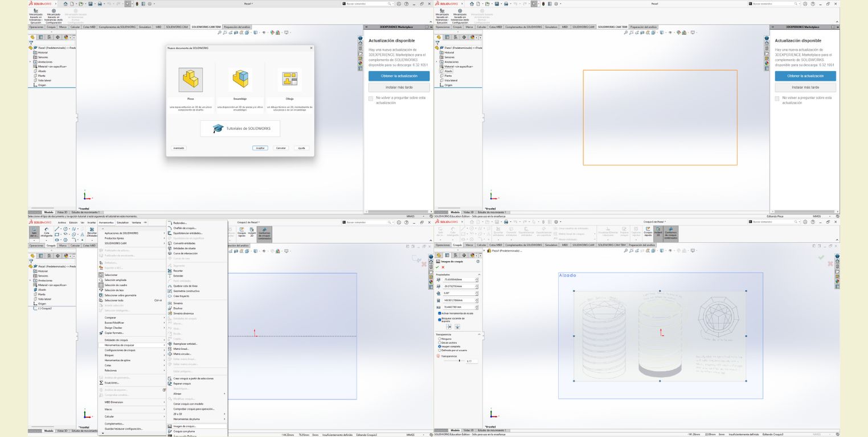The width and height of the screenshot is (868, 437).
Task: Open the Insertar menu in the menu bar
Action: tap(92, 222)
